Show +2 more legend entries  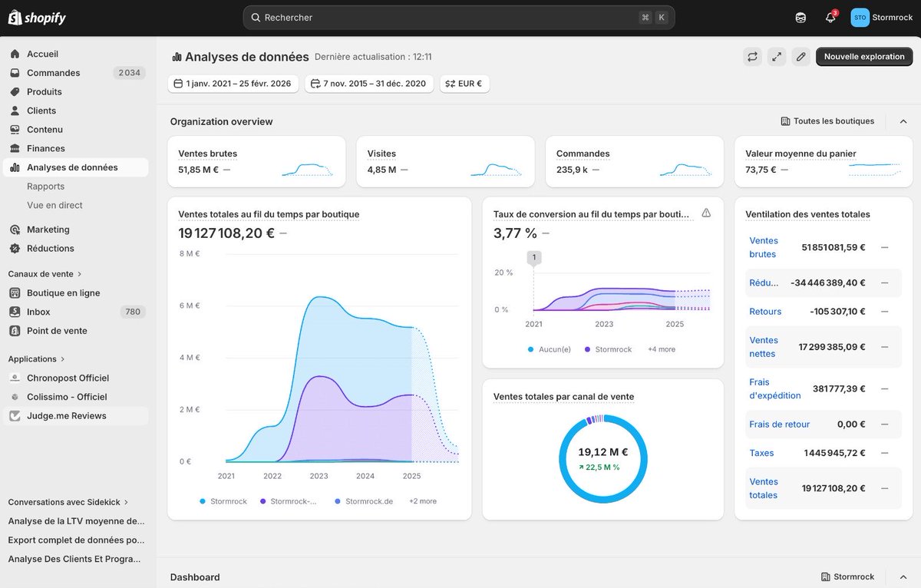[x=423, y=501]
